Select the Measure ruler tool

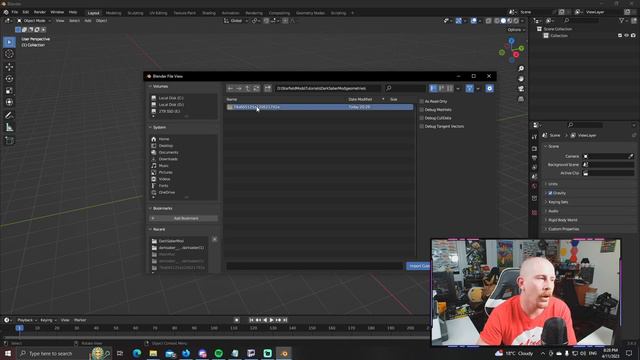tap(9, 128)
